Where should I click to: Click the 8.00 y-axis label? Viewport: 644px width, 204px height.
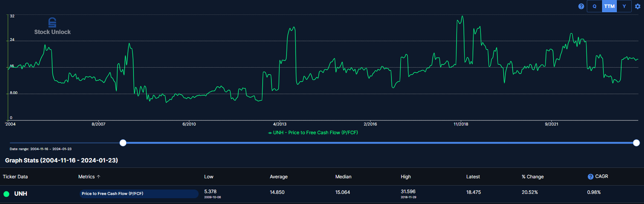point(13,93)
